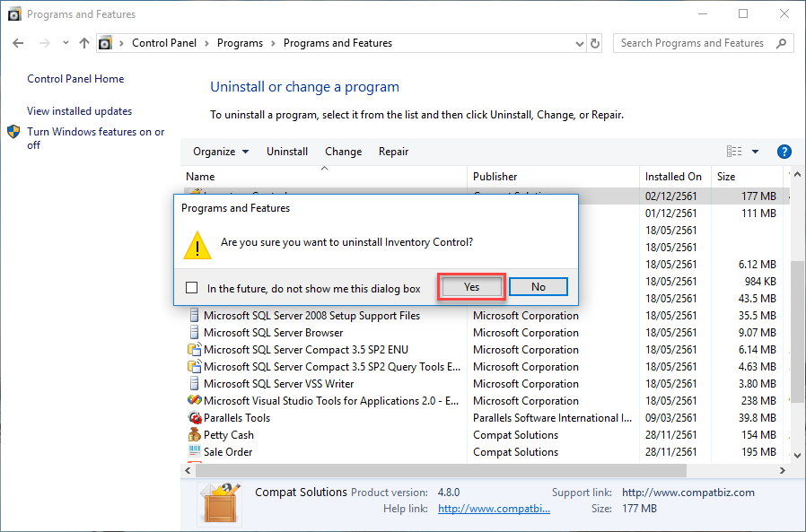Click the horizontal scrollbar thumb
The width and height of the screenshot is (806, 532).
[x=441, y=470]
